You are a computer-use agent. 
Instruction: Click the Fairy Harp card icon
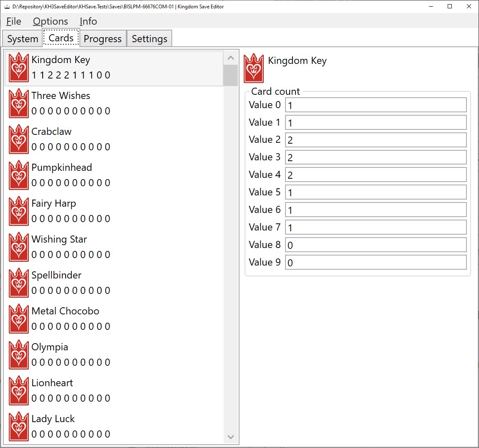19,211
